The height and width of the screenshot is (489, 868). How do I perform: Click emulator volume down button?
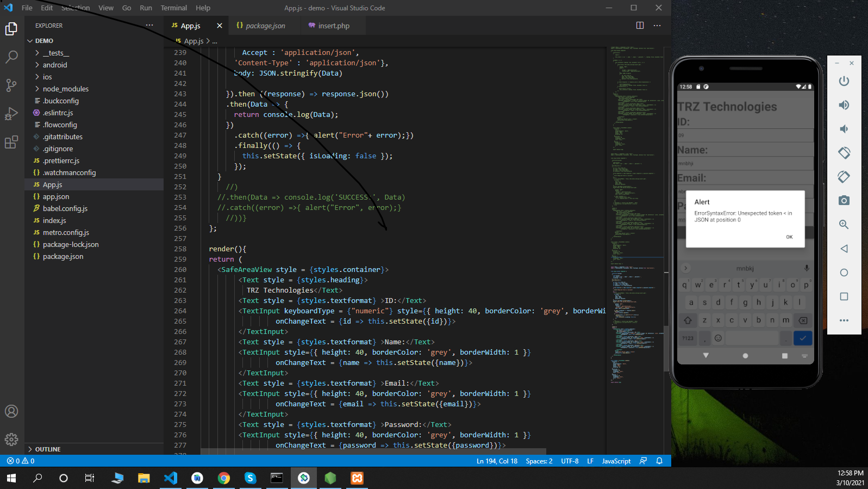pyautogui.click(x=844, y=129)
